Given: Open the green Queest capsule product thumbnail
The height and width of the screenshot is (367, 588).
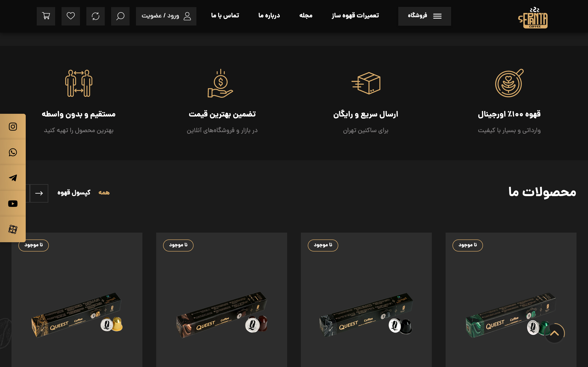Looking at the screenshot, I should (x=511, y=315).
